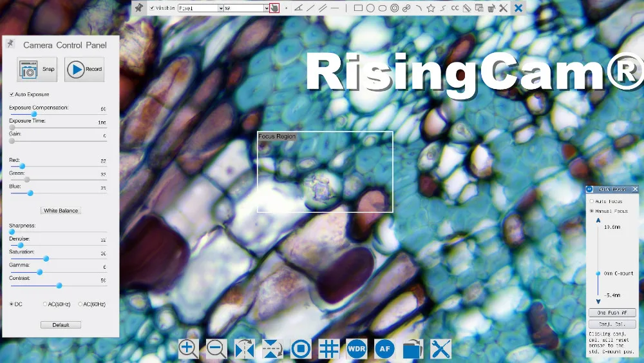Click the Red slider handle

tap(22, 166)
